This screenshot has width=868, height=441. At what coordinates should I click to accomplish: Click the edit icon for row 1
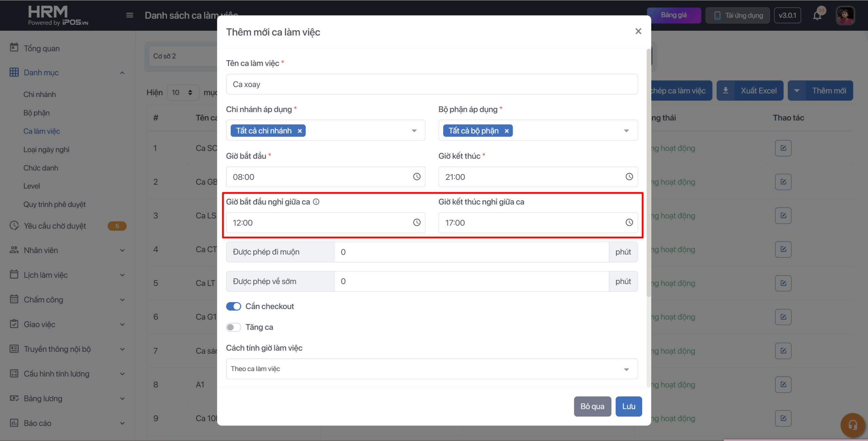pyautogui.click(x=783, y=148)
